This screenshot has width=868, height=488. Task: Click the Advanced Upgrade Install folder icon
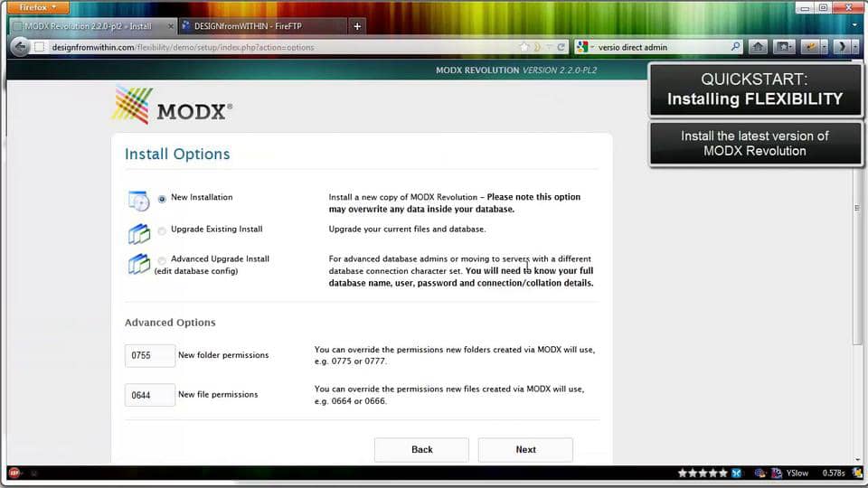pos(139,264)
